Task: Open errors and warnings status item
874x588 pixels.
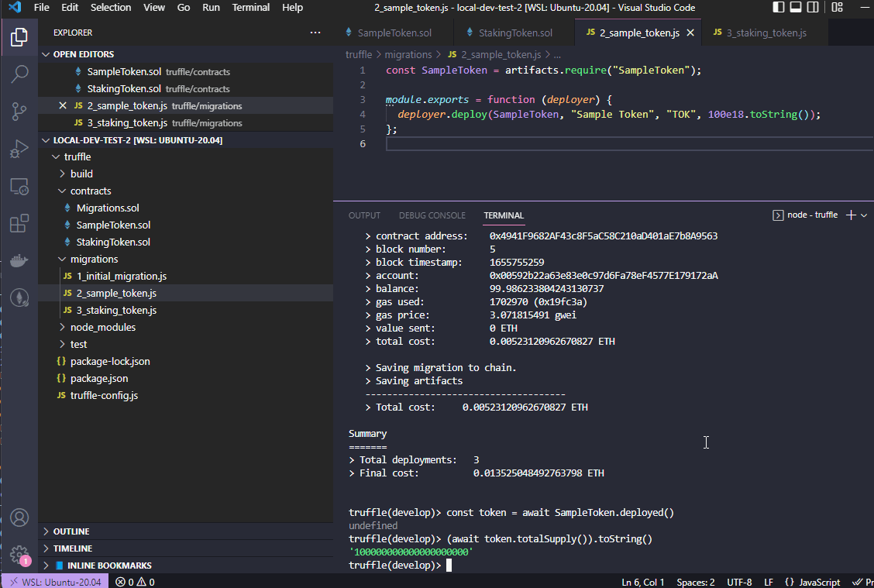Action: [x=136, y=582]
